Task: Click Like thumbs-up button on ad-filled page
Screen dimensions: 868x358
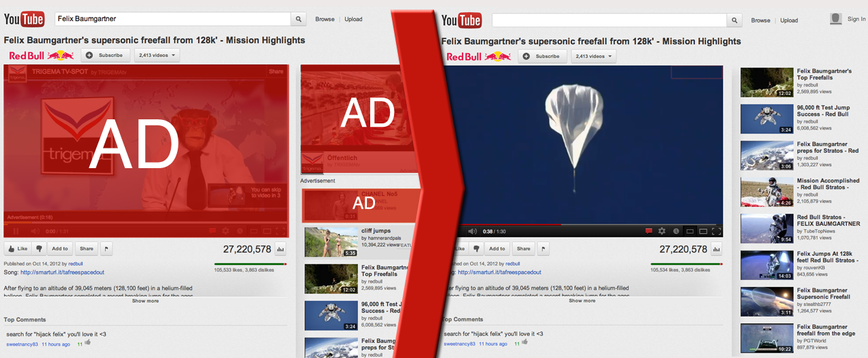Action: (x=18, y=249)
